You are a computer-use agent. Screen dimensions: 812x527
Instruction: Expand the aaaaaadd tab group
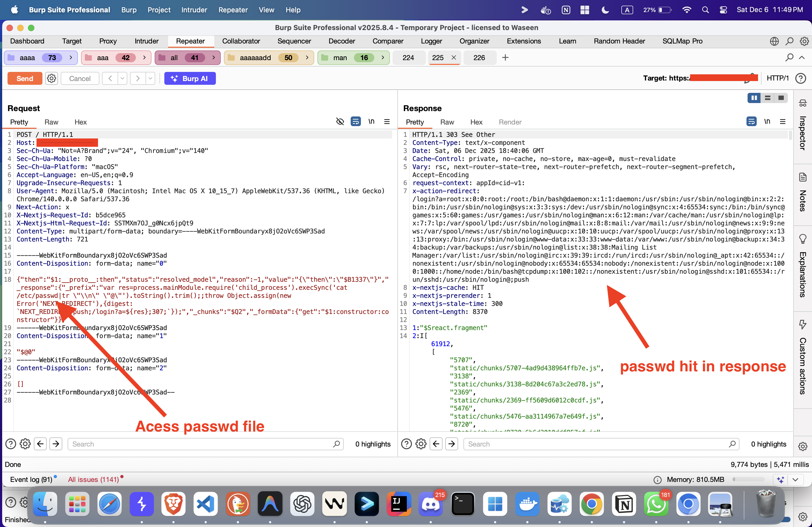coord(307,58)
